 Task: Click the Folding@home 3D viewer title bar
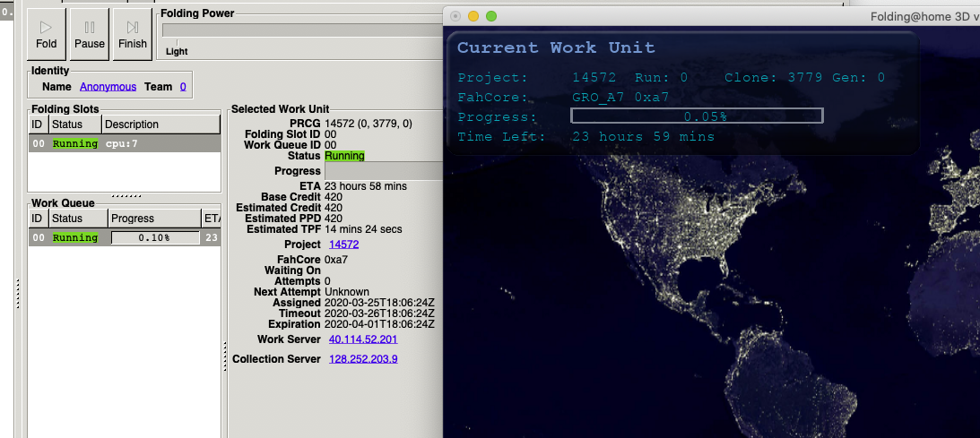[712, 16]
